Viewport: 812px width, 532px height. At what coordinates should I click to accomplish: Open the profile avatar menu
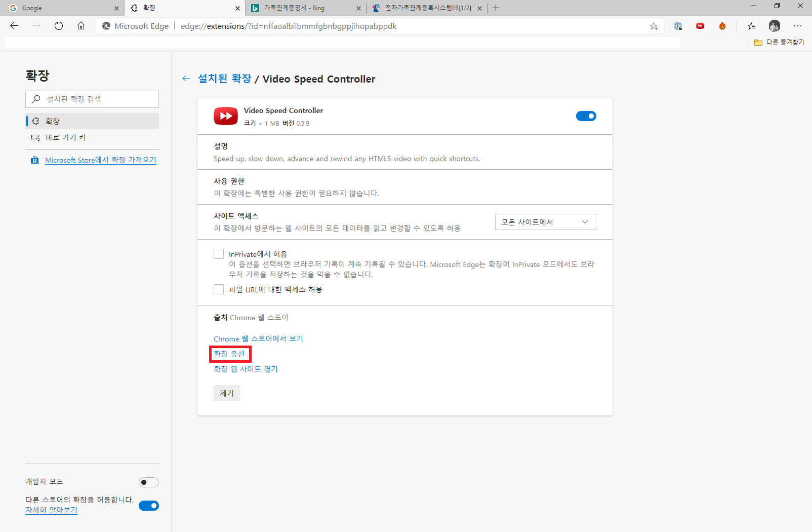point(775,26)
